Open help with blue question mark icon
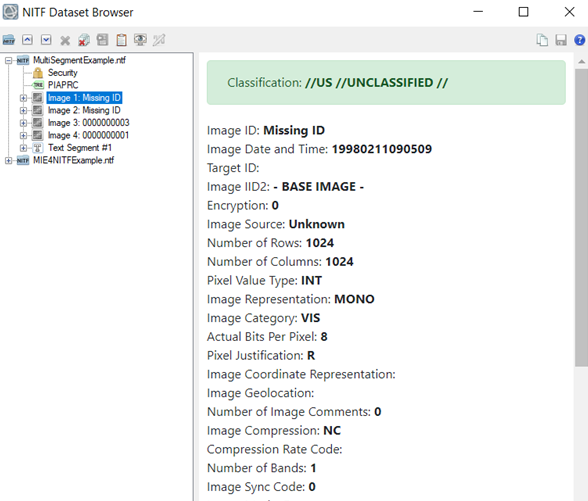 click(579, 40)
